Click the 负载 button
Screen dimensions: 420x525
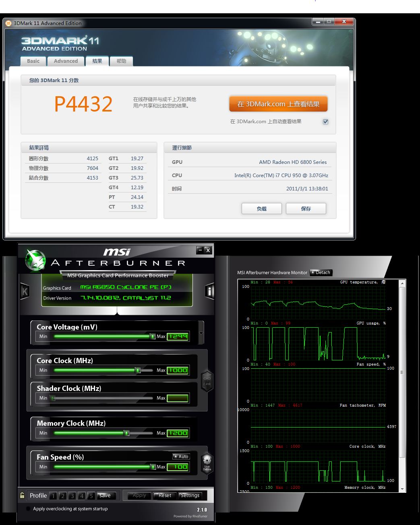point(262,209)
